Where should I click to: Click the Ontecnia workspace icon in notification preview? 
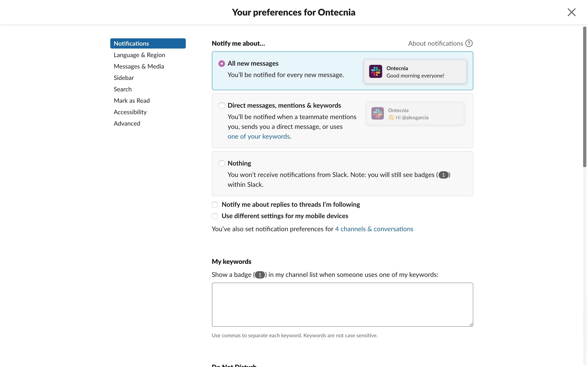point(376,71)
